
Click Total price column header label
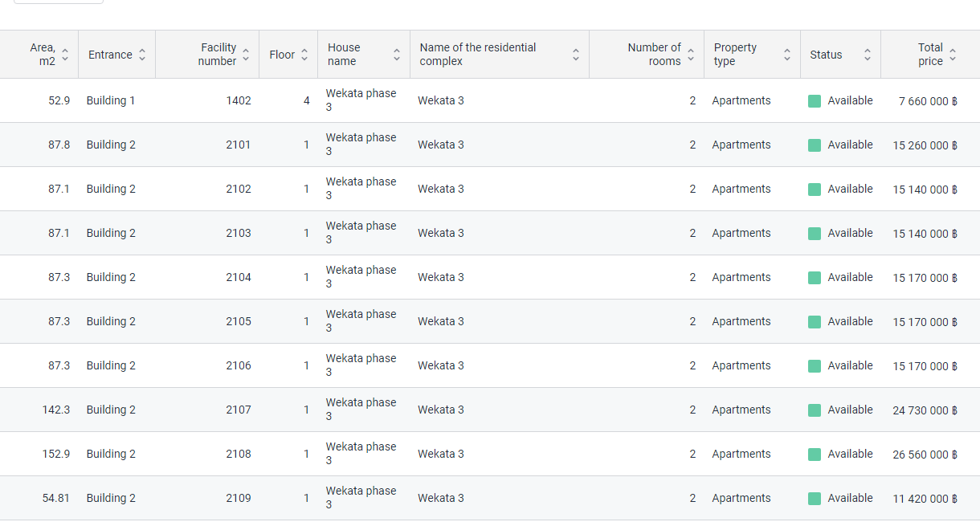point(931,55)
